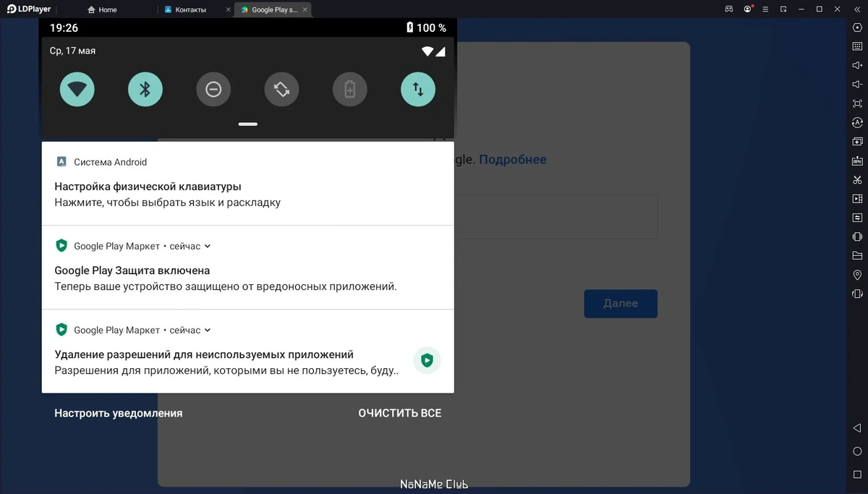Click the Далее button

tap(621, 304)
